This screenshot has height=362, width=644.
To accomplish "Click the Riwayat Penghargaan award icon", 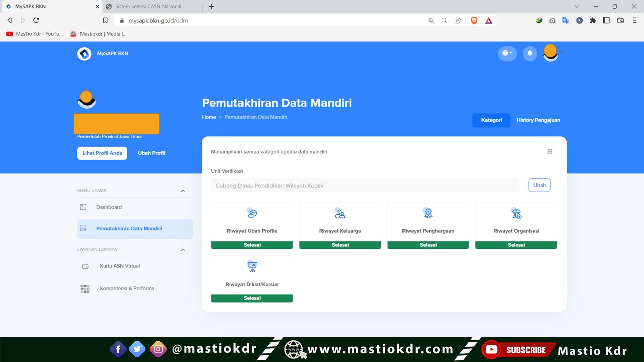I will pyautogui.click(x=428, y=213).
